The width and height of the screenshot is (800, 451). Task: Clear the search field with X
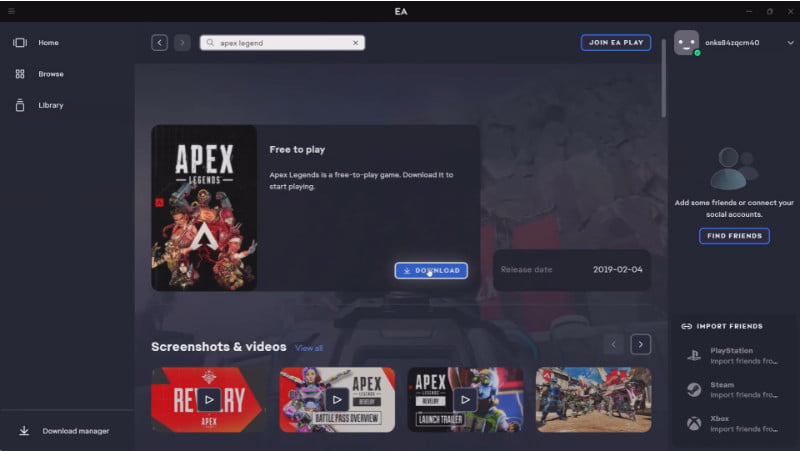pyautogui.click(x=356, y=43)
